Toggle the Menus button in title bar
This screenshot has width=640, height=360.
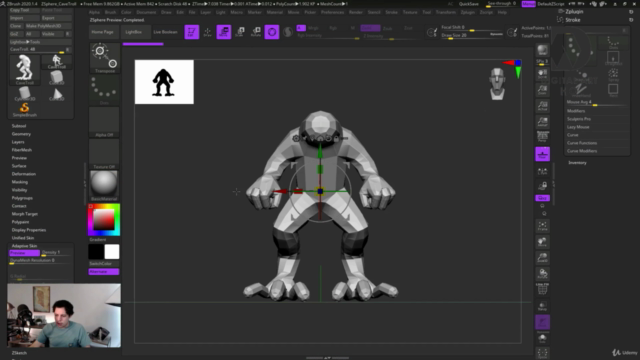[528, 4]
